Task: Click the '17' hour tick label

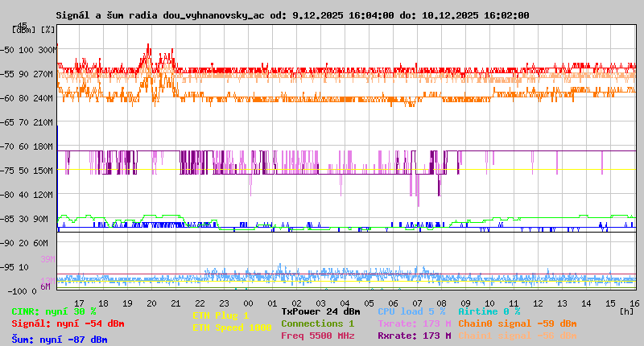Action: coord(79,303)
